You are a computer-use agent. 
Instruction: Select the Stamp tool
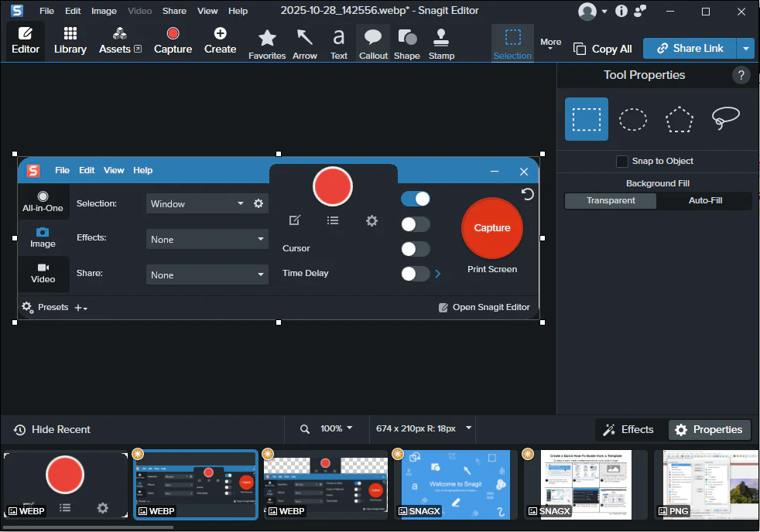(x=441, y=43)
